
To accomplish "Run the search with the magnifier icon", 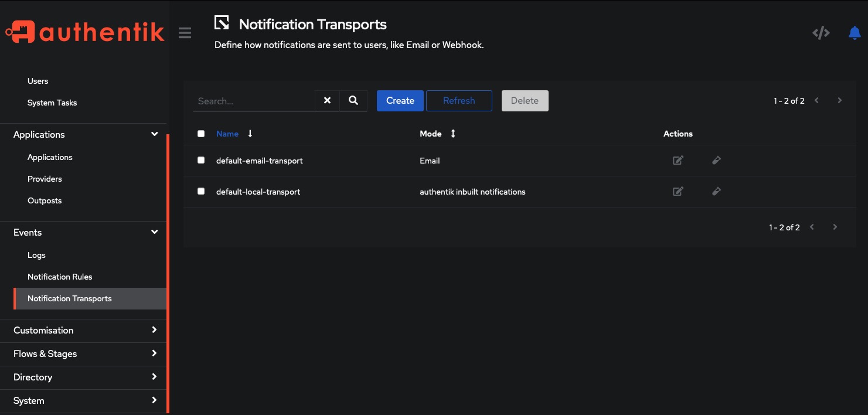I will pos(353,100).
